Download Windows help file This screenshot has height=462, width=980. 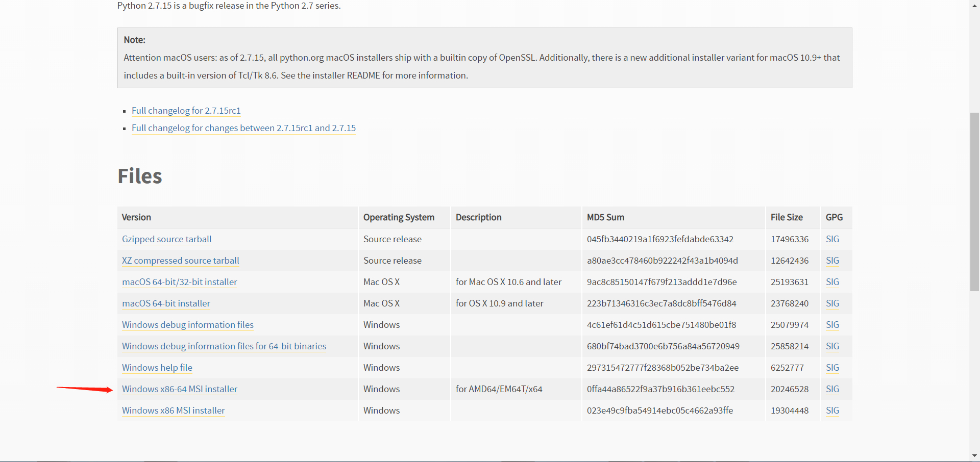[157, 368]
